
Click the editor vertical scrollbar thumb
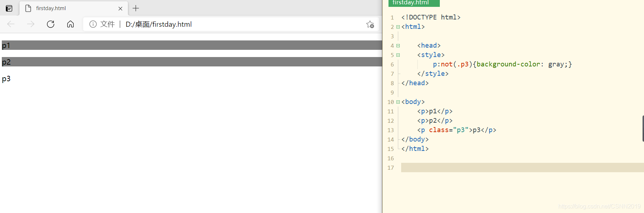[x=643, y=129]
